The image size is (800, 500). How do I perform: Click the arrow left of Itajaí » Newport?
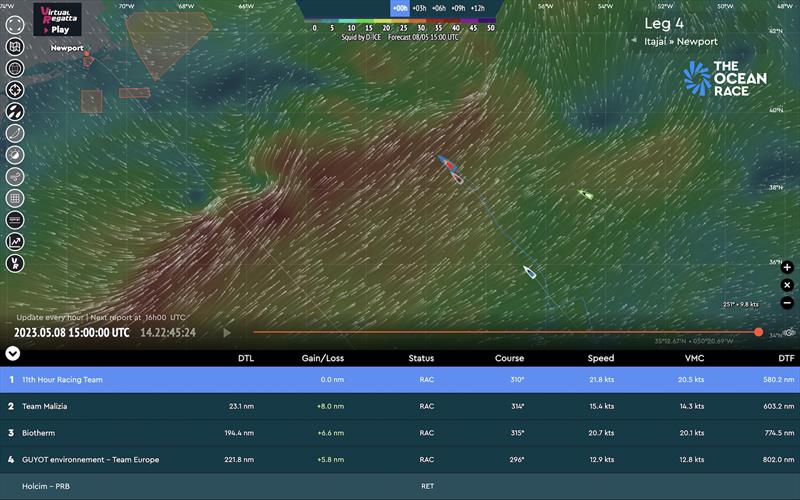(x=634, y=40)
